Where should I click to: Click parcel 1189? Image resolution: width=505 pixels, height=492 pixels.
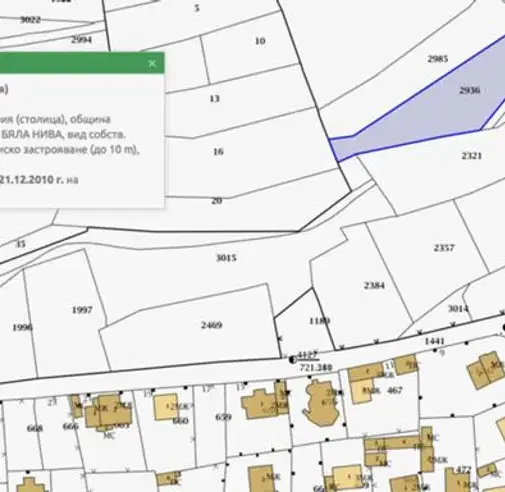(319, 321)
